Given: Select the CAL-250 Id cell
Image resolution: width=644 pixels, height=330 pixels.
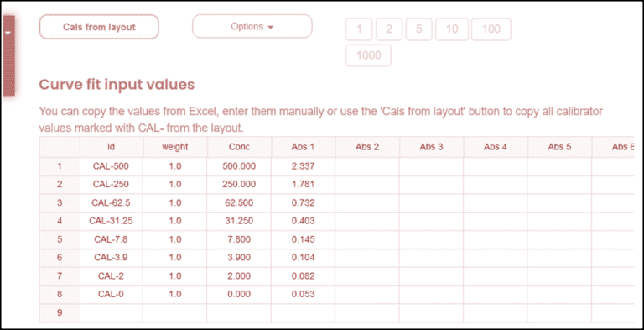Looking at the screenshot, I should coord(111,185).
